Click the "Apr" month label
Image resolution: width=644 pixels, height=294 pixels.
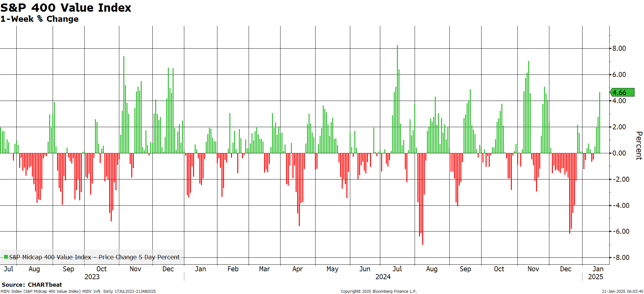point(298,269)
